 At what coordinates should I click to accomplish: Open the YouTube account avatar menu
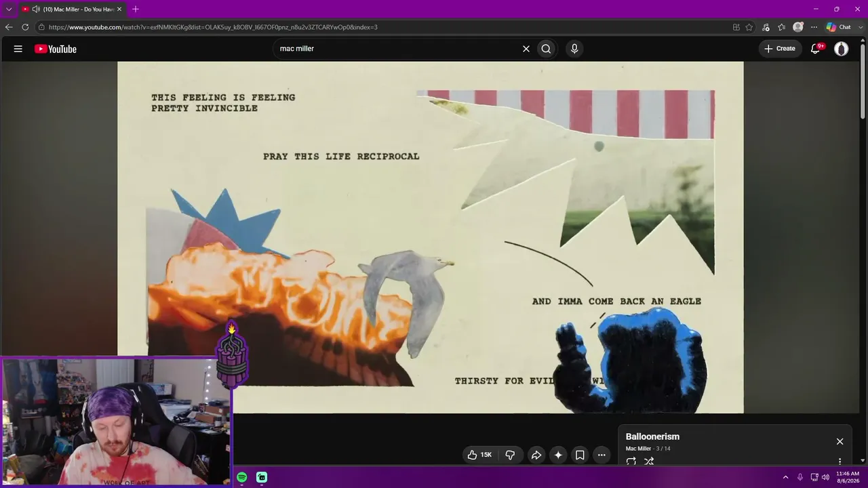(x=842, y=49)
